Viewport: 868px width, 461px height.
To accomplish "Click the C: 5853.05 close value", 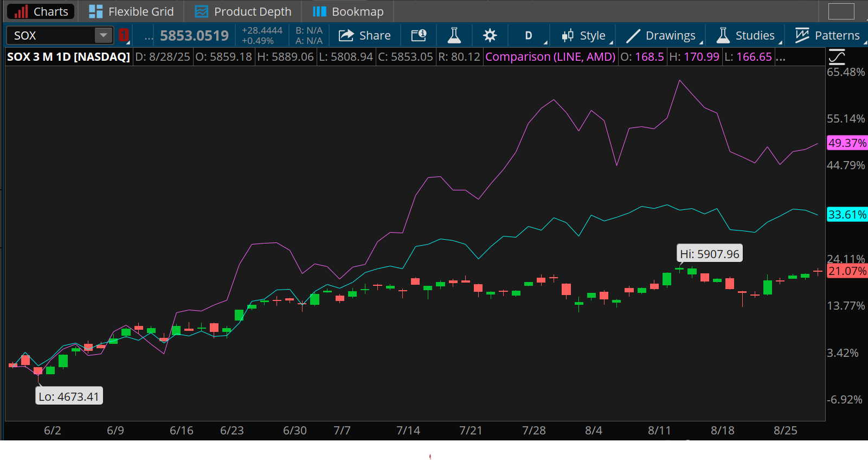I will tap(406, 56).
